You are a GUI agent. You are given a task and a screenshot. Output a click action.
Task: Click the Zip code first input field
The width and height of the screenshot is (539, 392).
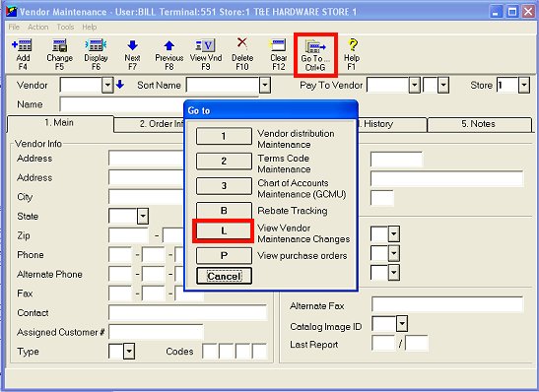coord(128,235)
